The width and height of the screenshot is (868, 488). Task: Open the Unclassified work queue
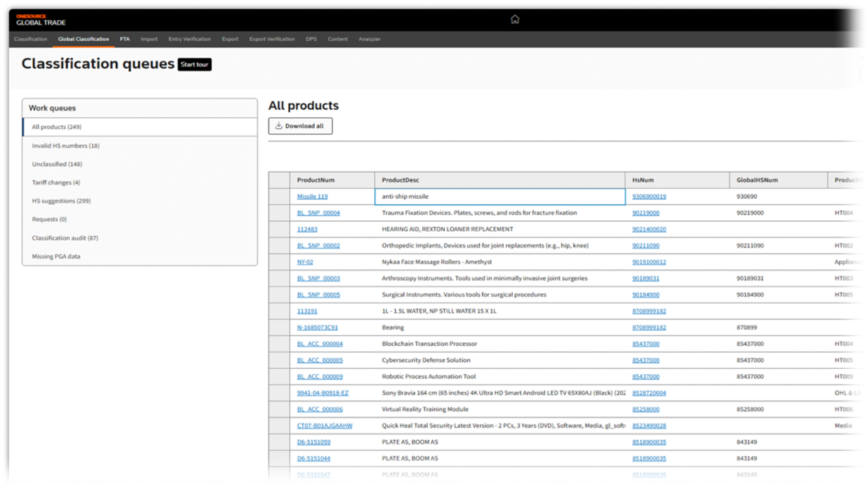(57, 164)
